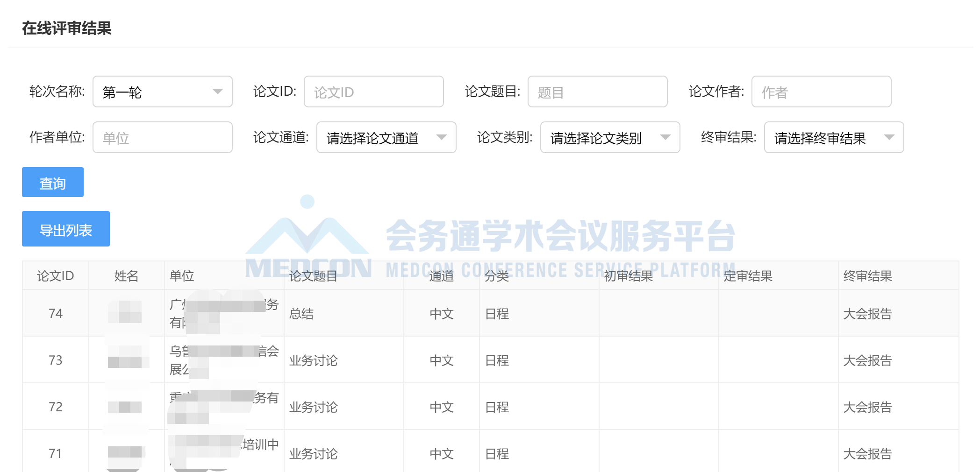Click 大会报告 result in row 71

tap(867, 454)
